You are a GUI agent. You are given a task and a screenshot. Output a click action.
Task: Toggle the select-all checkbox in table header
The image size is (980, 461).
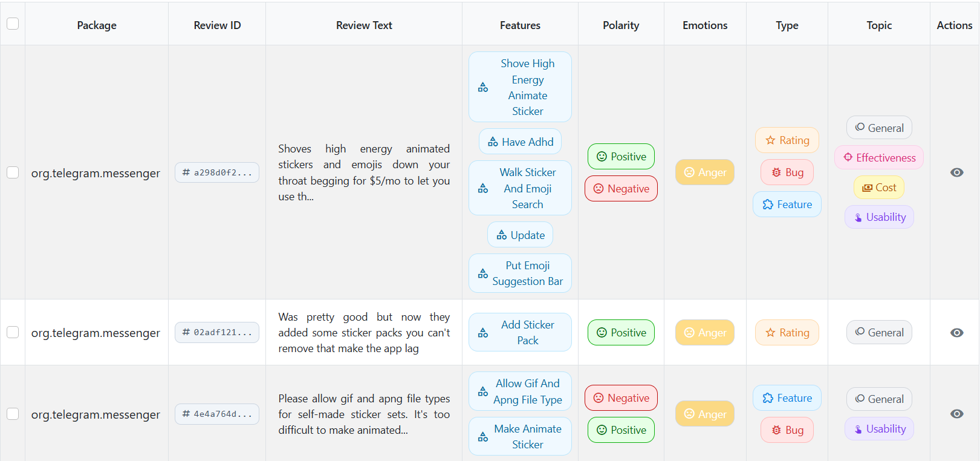tap(13, 24)
